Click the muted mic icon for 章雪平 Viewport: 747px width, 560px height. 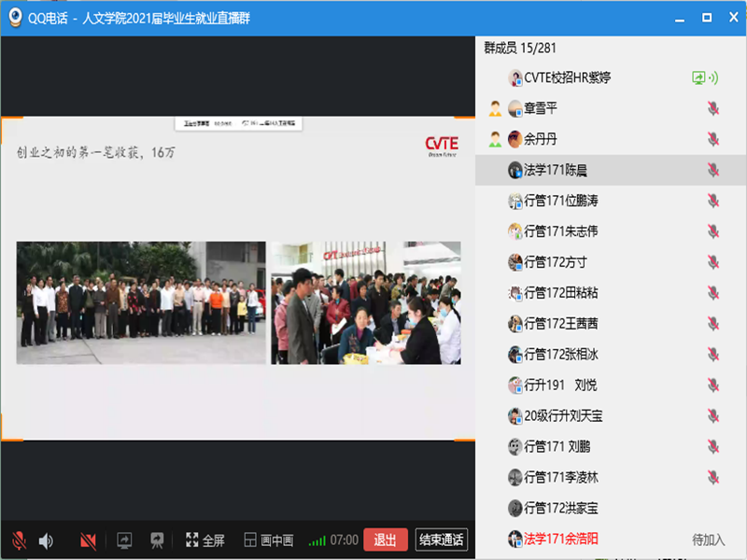point(713,109)
